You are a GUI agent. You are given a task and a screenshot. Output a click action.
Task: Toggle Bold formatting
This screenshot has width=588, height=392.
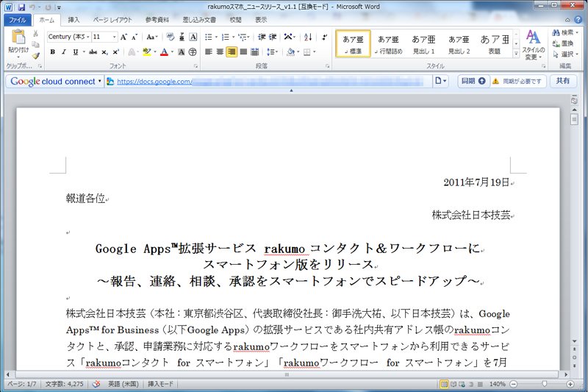point(52,52)
